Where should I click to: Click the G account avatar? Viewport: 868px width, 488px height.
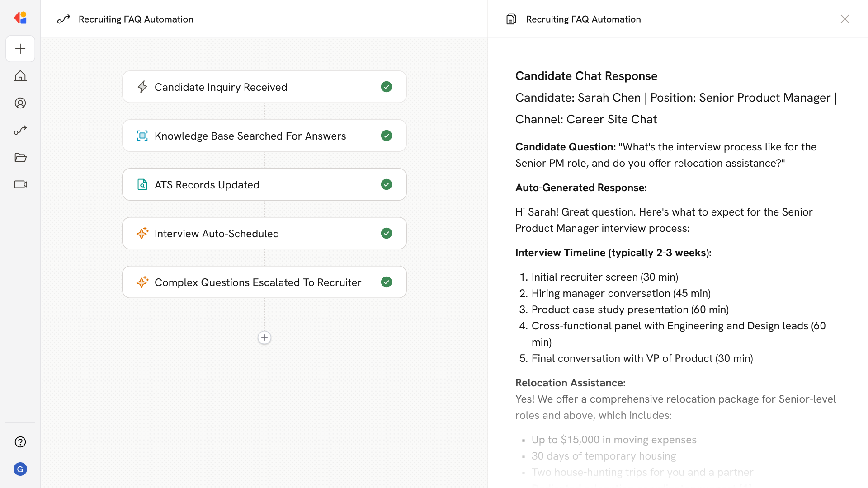pyautogui.click(x=20, y=469)
